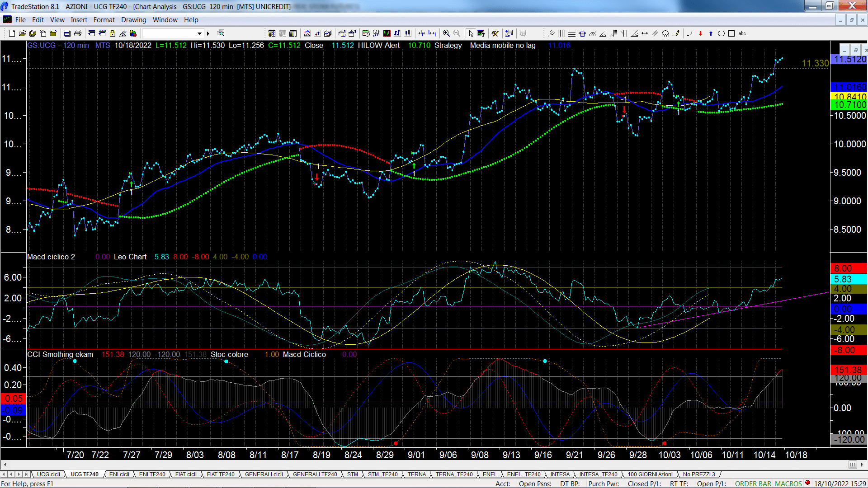Switch to the ENEL tab
Image resolution: width=868 pixels, height=488 pixels.
click(x=490, y=474)
